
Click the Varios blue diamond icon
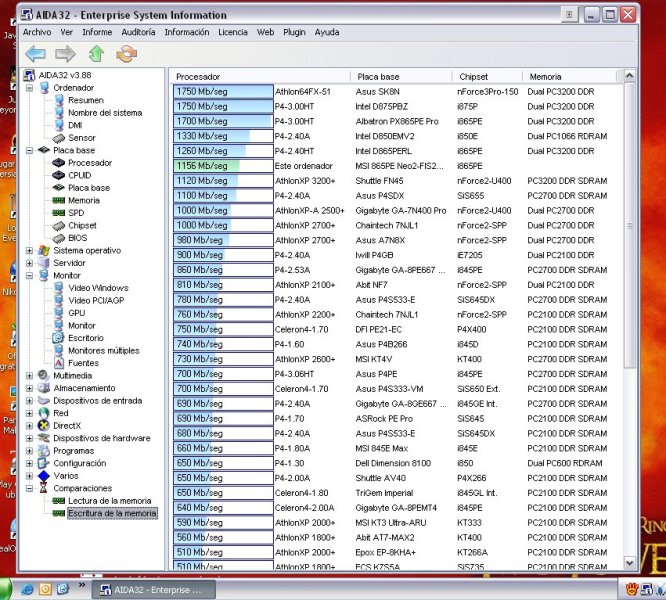pyautogui.click(x=44, y=476)
